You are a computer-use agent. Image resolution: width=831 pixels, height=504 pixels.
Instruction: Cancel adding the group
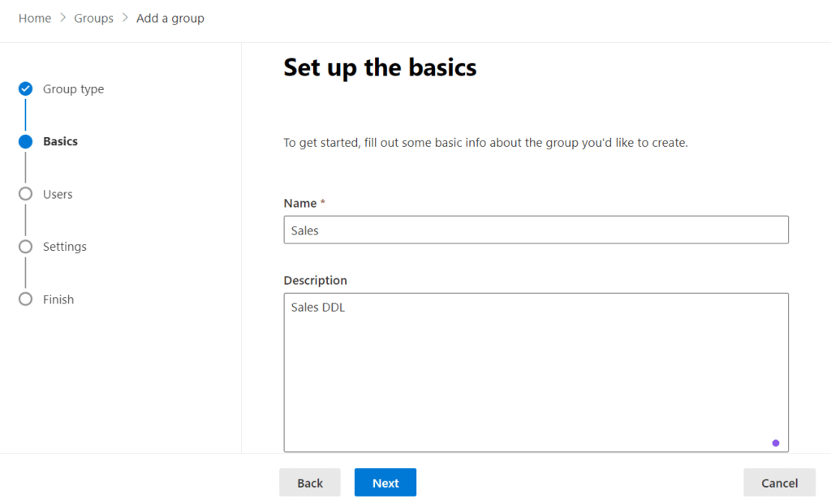[779, 482]
